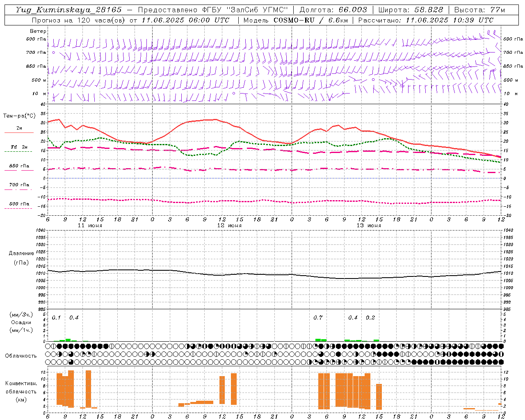Click the 12 июня date label
Image resolution: width=525 pixels, height=420 pixels.
coord(230,226)
